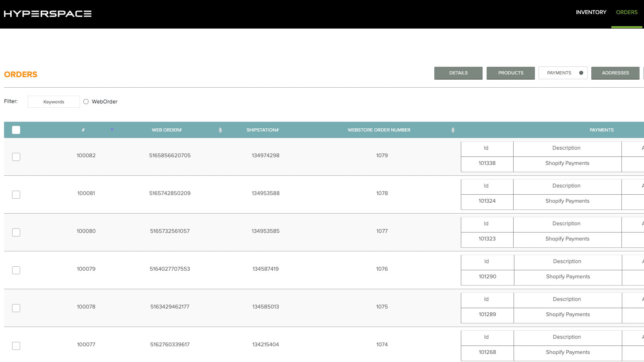
Task: Click order number 100080
Action: click(86, 231)
